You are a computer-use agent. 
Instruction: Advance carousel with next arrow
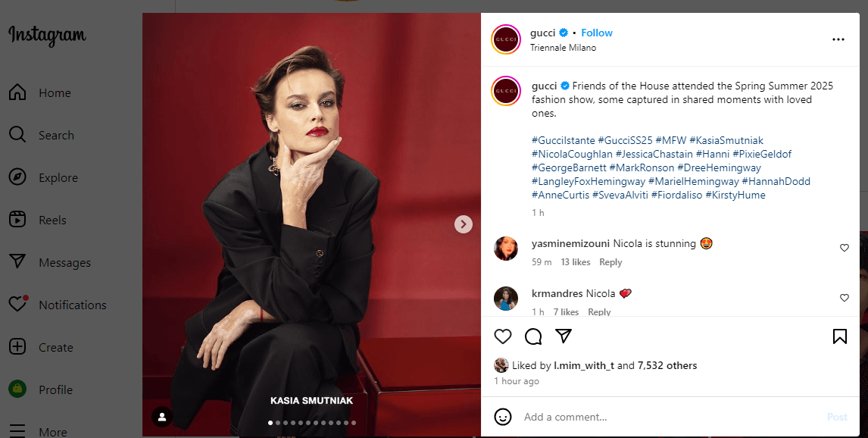click(464, 224)
